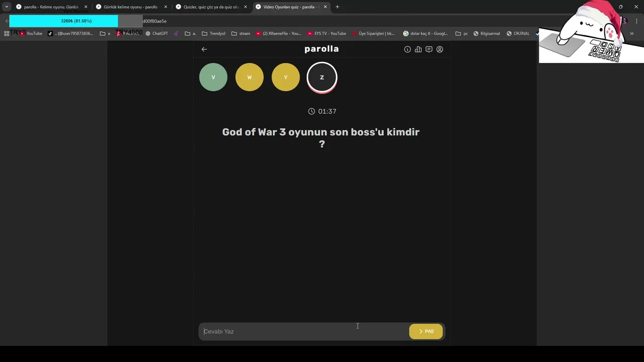Switch to Quizler, quiz çöz tab
The width and height of the screenshot is (644, 362).
(x=211, y=7)
